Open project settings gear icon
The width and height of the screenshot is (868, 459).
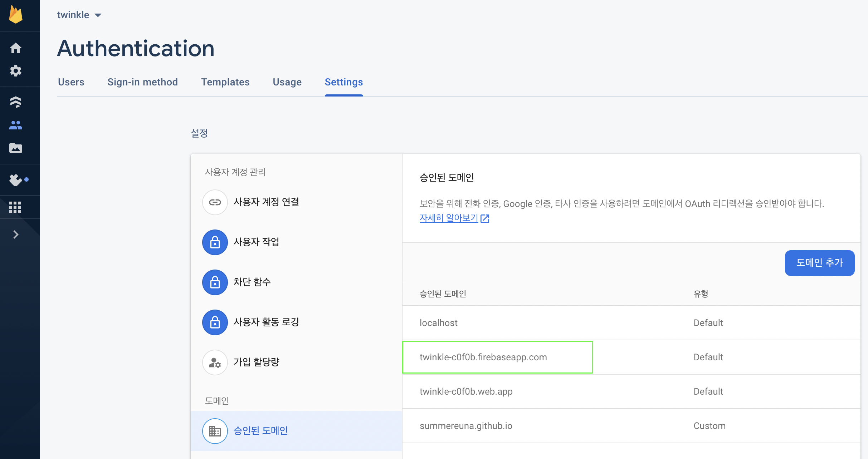16,71
